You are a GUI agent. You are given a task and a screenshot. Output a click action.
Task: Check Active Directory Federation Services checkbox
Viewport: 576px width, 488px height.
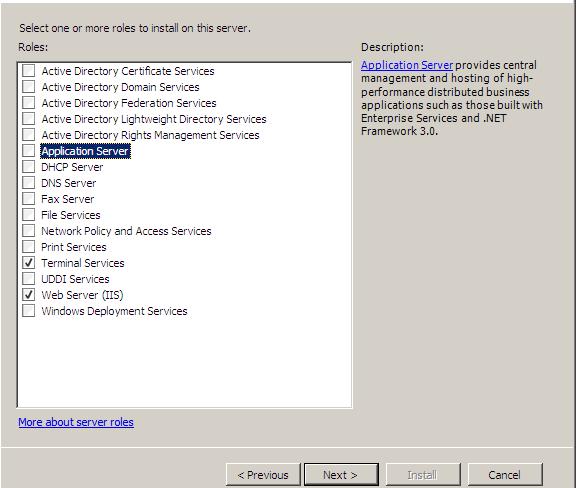coord(29,103)
